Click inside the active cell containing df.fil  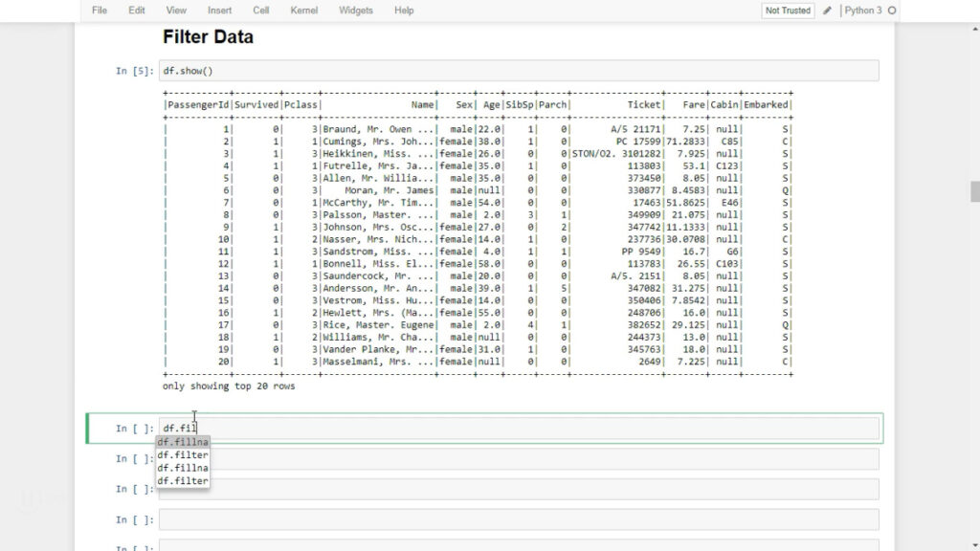pyautogui.click(x=517, y=428)
